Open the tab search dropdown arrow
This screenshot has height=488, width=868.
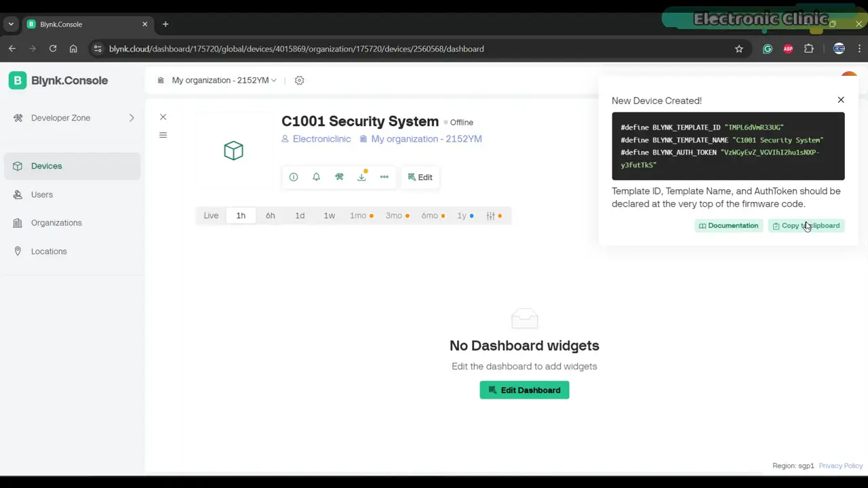pyautogui.click(x=11, y=24)
